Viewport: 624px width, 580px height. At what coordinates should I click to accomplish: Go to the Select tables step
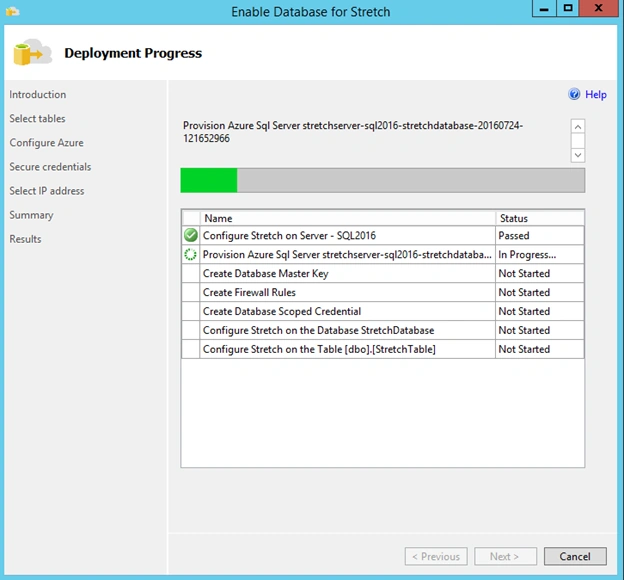(37, 119)
